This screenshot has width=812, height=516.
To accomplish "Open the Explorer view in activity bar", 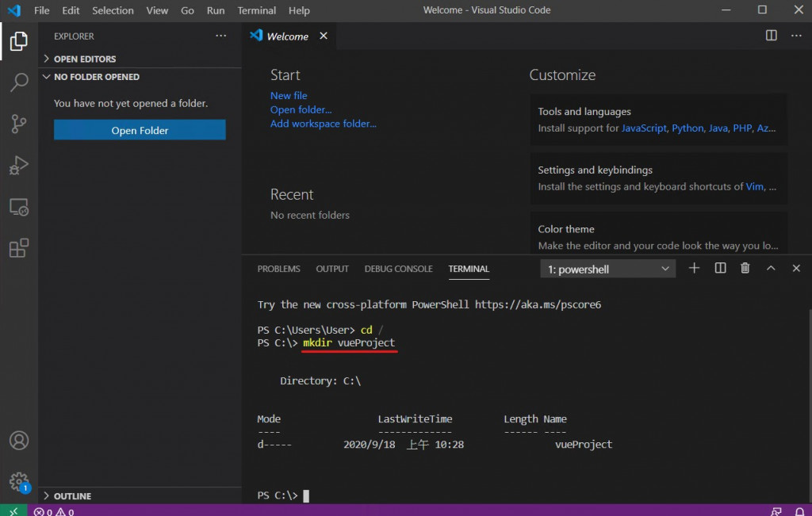I will point(19,41).
